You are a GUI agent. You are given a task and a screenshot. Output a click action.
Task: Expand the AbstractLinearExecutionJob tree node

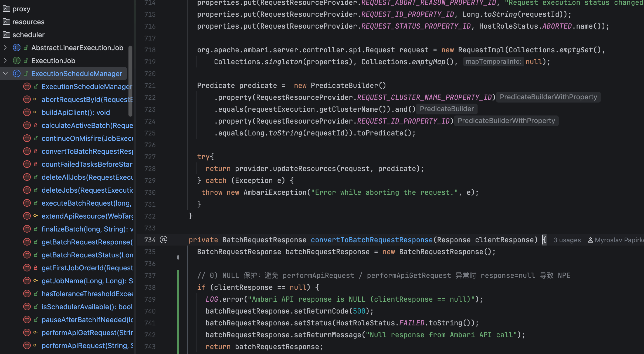coord(5,48)
